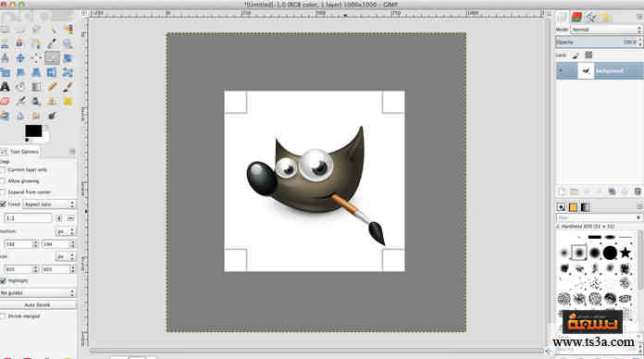Select the Eraser tool

point(5,101)
